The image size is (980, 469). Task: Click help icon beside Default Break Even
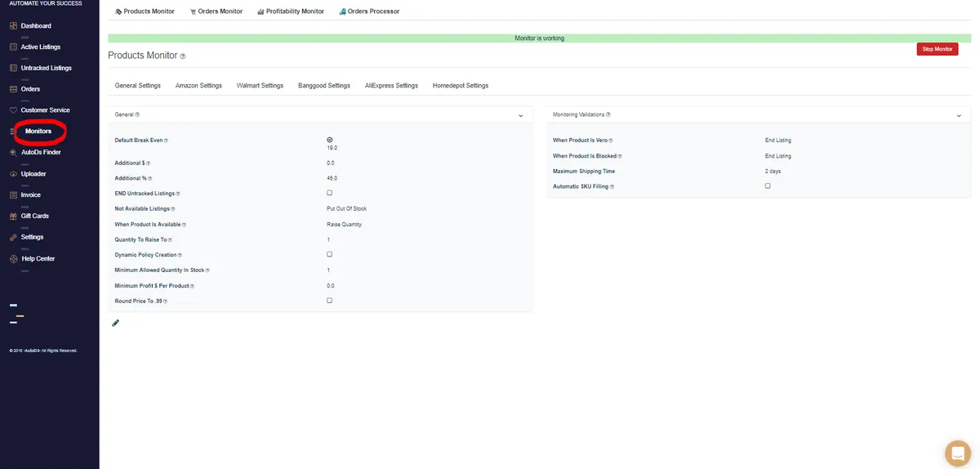pyautogui.click(x=166, y=141)
